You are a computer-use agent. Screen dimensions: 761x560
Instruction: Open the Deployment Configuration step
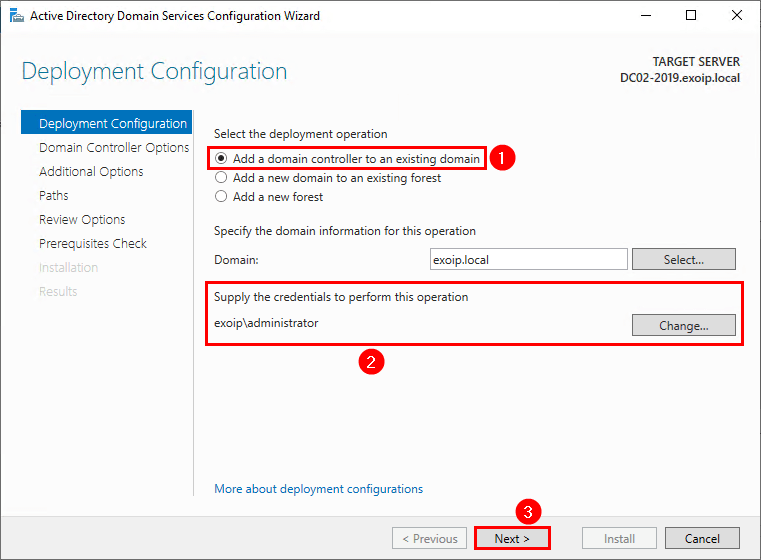[106, 123]
